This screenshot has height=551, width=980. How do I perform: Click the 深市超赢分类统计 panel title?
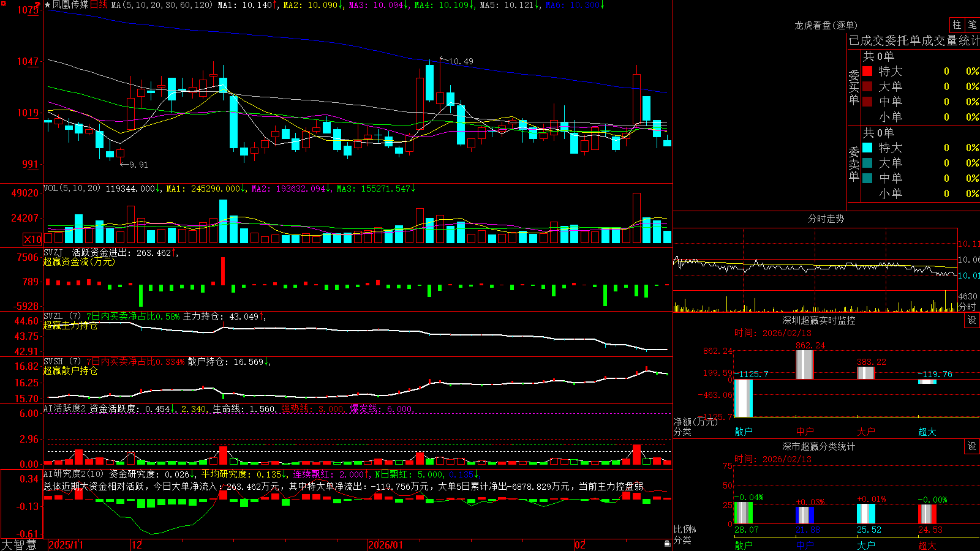pos(819,446)
